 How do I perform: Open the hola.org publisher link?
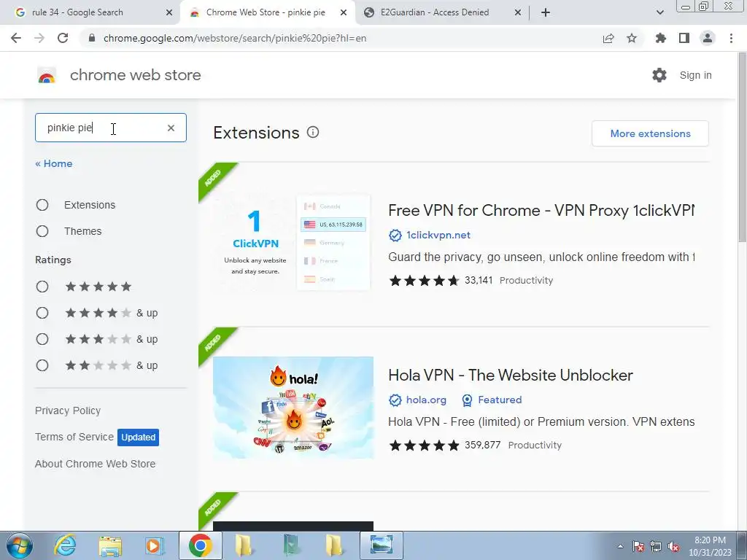coord(426,400)
